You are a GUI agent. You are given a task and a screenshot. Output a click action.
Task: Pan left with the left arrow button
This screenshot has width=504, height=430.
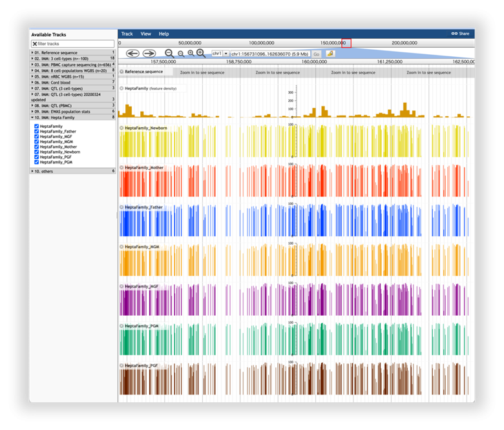point(132,54)
